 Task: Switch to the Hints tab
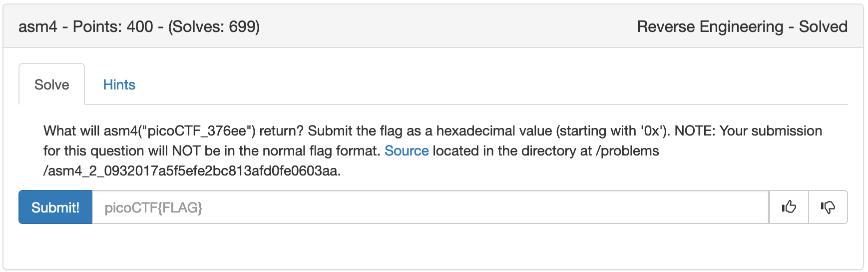tap(119, 85)
